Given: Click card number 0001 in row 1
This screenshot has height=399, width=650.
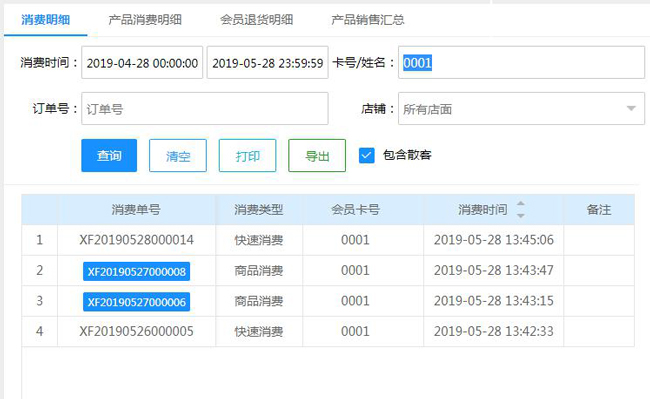Looking at the screenshot, I should click(355, 240).
